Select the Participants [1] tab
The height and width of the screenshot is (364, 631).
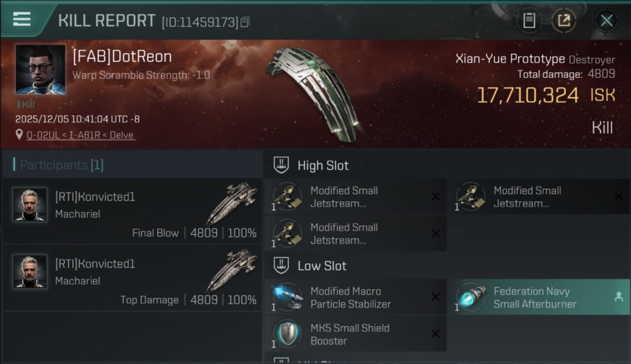tap(62, 165)
